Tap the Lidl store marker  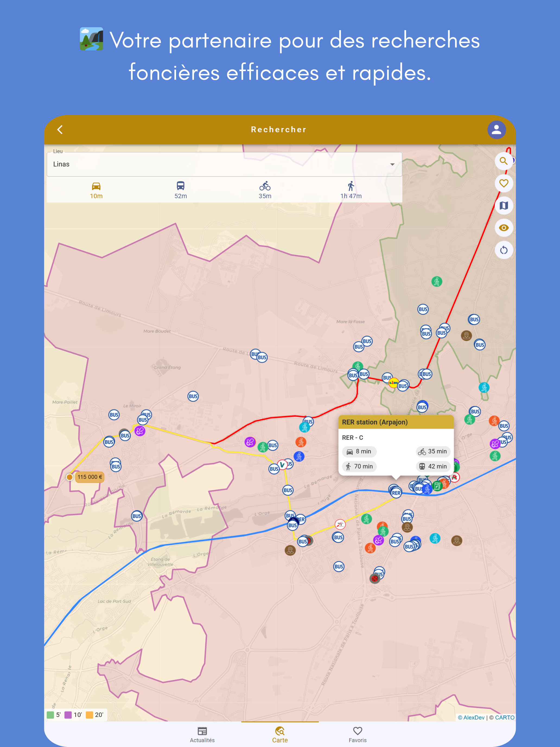point(393,382)
